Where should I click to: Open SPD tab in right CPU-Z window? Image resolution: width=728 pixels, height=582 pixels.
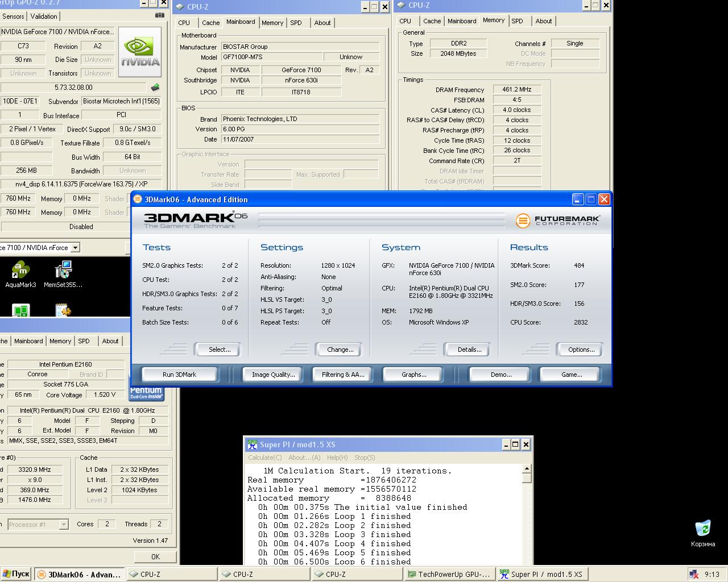pos(517,21)
